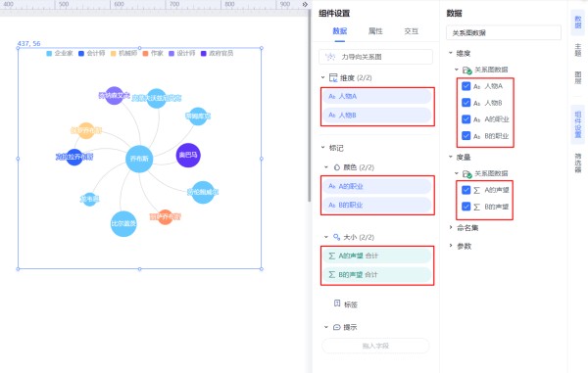Toggle the B的职业 checkbox in data panel
The width and height of the screenshot is (588, 373).
coord(466,135)
